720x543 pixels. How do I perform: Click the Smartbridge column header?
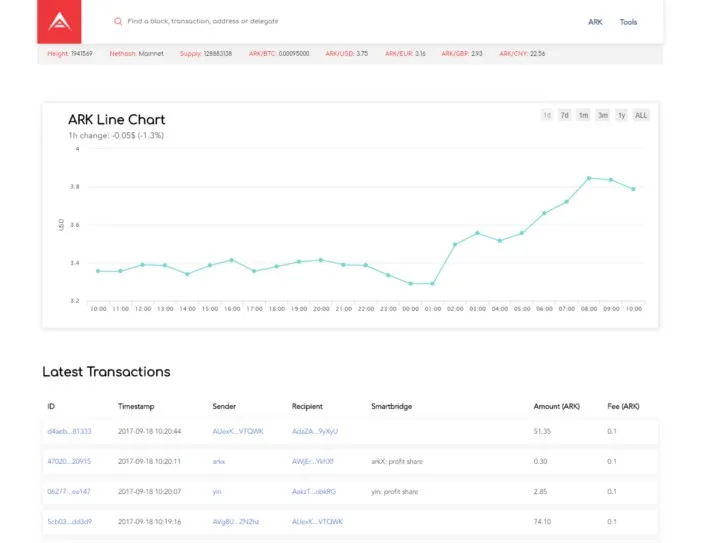(x=392, y=406)
